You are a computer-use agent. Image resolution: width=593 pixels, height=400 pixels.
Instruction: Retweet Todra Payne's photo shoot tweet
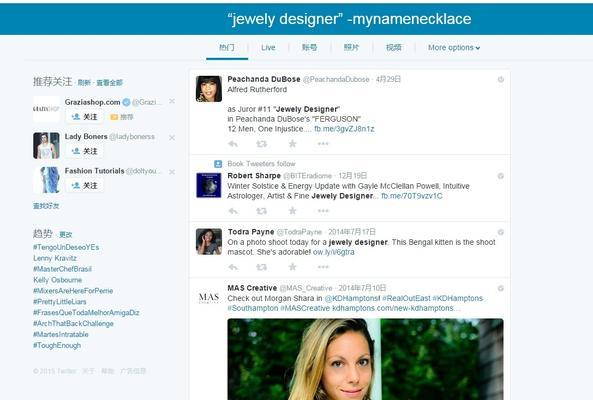[261, 267]
